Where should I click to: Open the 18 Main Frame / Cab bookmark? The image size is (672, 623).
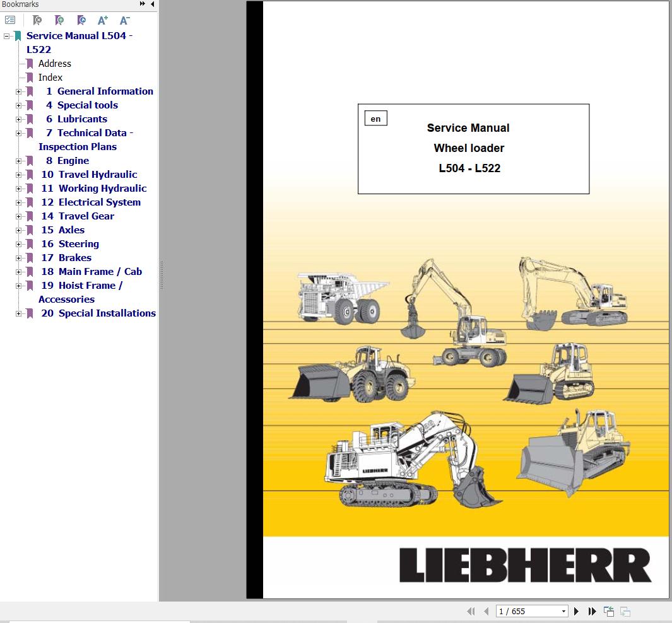coord(91,272)
